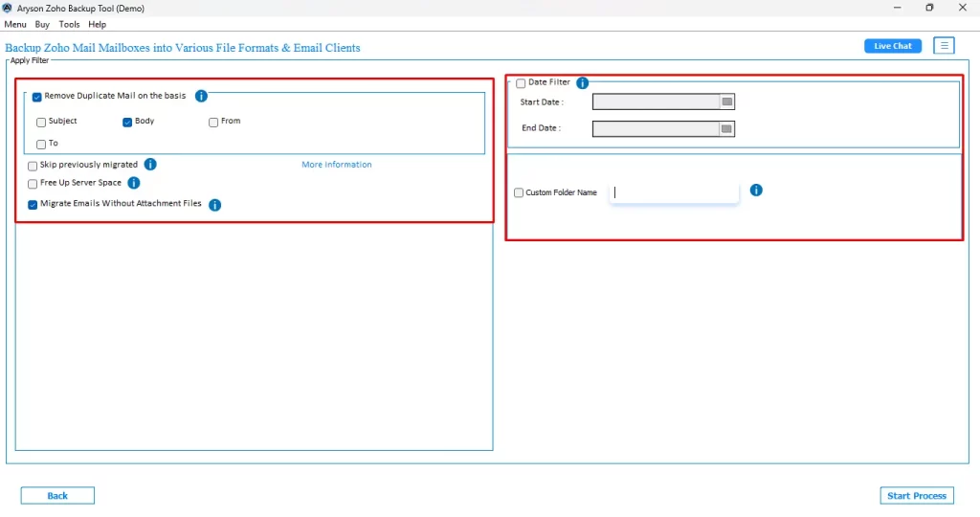This screenshot has width=980, height=517.
Task: Close the Aryson Zoho Backup Tool window
Action: click(x=963, y=8)
